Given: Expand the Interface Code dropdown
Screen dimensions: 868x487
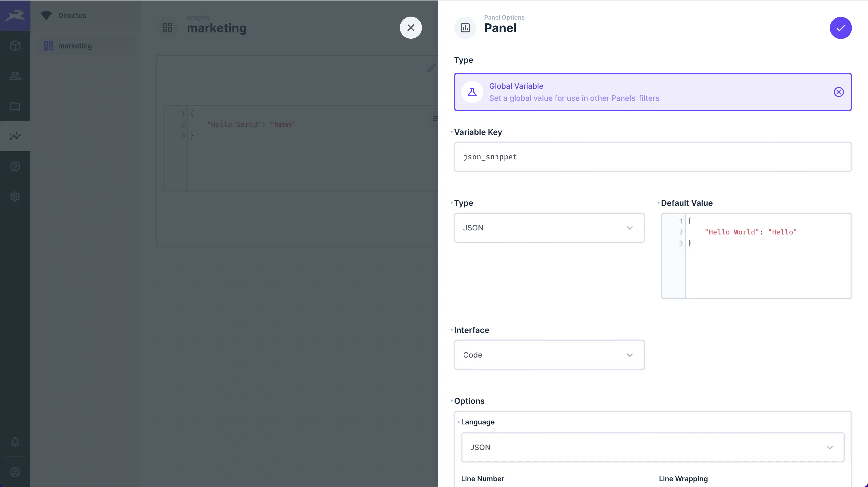Looking at the screenshot, I should [x=549, y=355].
